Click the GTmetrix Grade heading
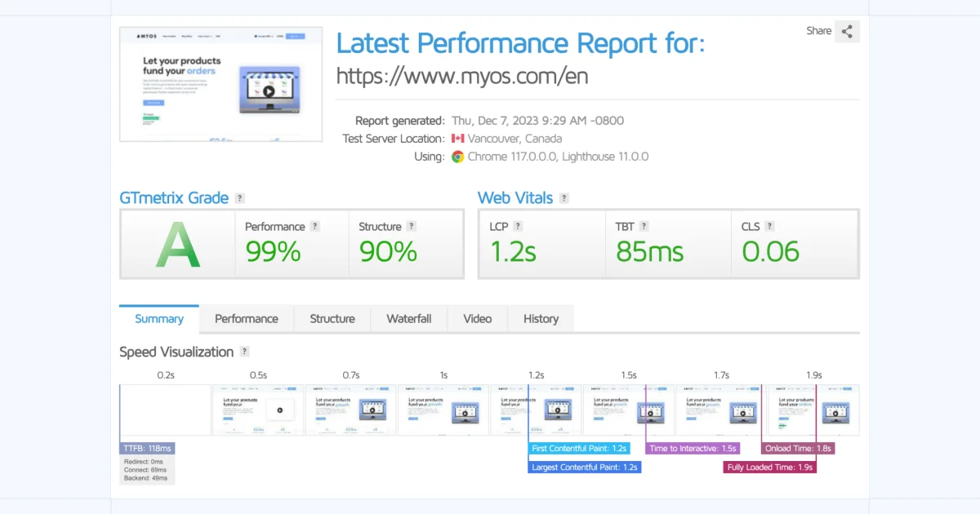The image size is (980, 514). (x=174, y=198)
